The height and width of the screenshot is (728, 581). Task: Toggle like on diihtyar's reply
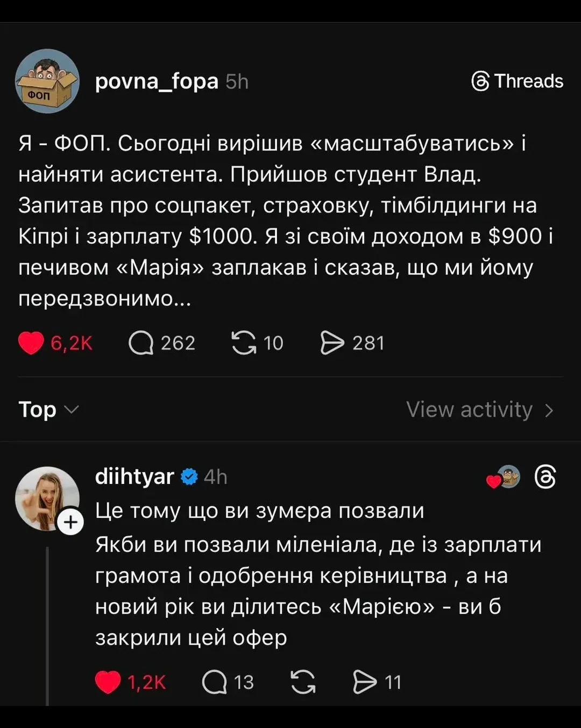[108, 682]
